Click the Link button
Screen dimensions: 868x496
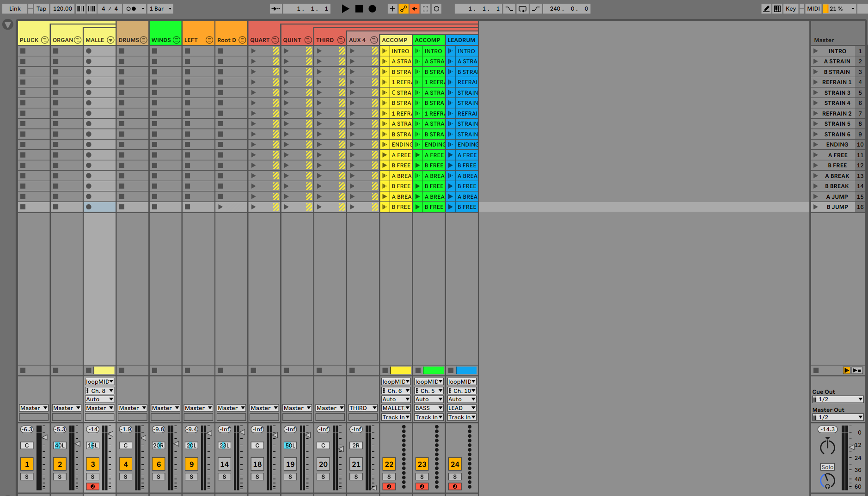pyautogui.click(x=15, y=9)
